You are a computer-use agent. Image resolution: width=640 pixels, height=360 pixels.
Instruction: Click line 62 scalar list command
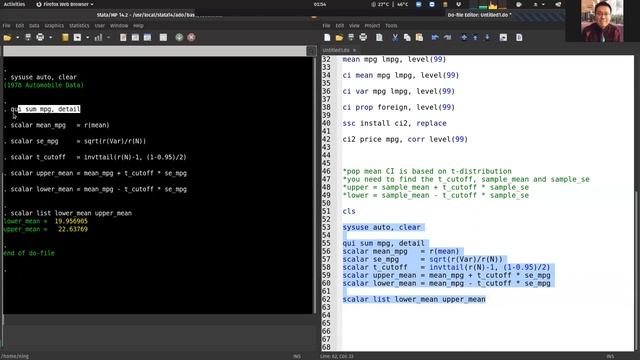click(x=414, y=300)
